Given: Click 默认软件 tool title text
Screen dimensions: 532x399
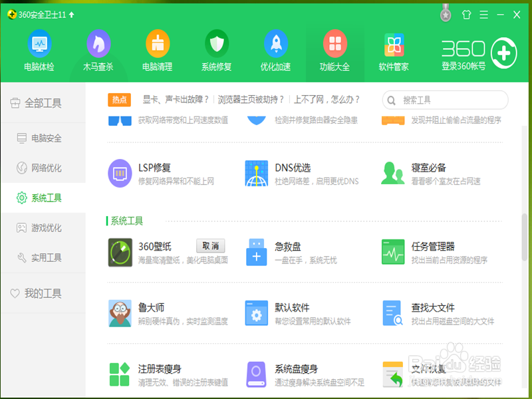Looking at the screenshot, I should pyautogui.click(x=292, y=307).
